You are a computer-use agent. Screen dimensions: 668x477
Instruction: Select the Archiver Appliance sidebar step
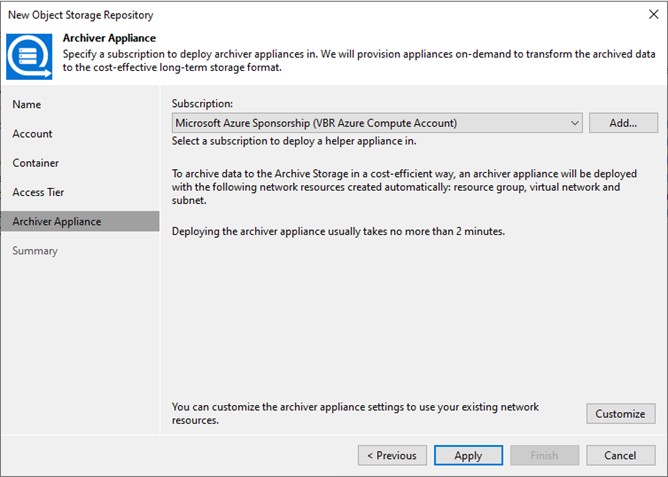point(56,221)
